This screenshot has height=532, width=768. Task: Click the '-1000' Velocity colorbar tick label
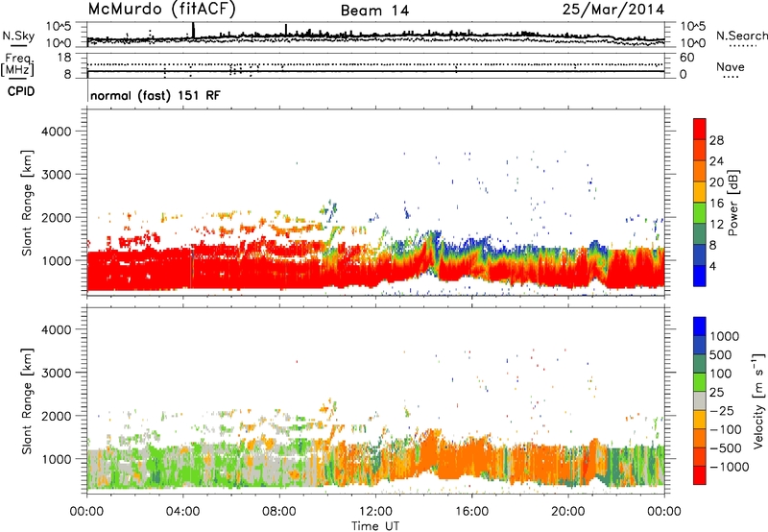pyautogui.click(x=730, y=467)
